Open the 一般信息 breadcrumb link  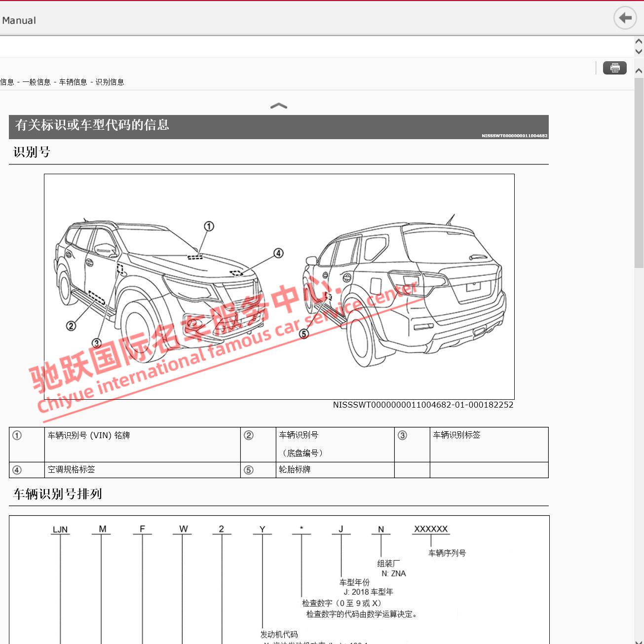coord(38,82)
